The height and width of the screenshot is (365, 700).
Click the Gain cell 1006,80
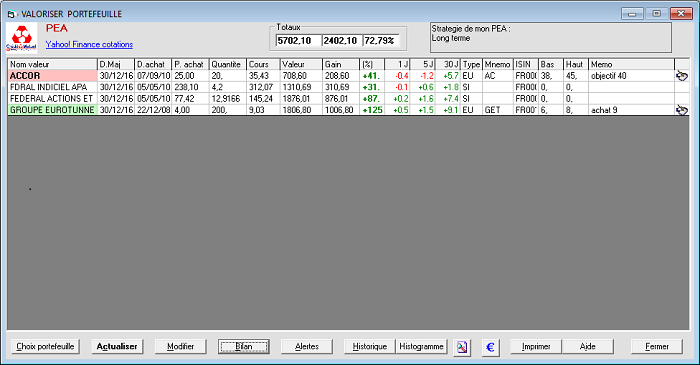pos(341,110)
